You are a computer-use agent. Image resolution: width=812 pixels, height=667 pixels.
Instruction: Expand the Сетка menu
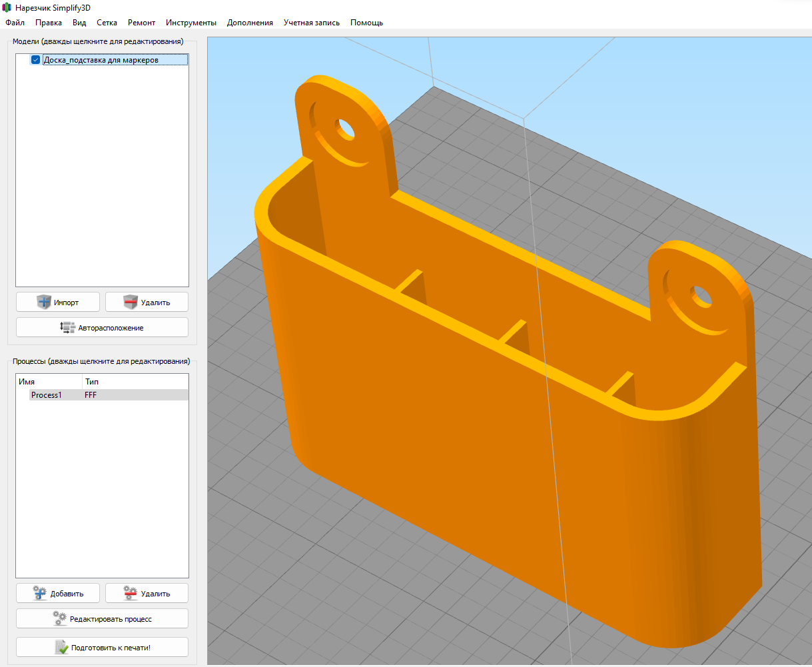click(107, 23)
